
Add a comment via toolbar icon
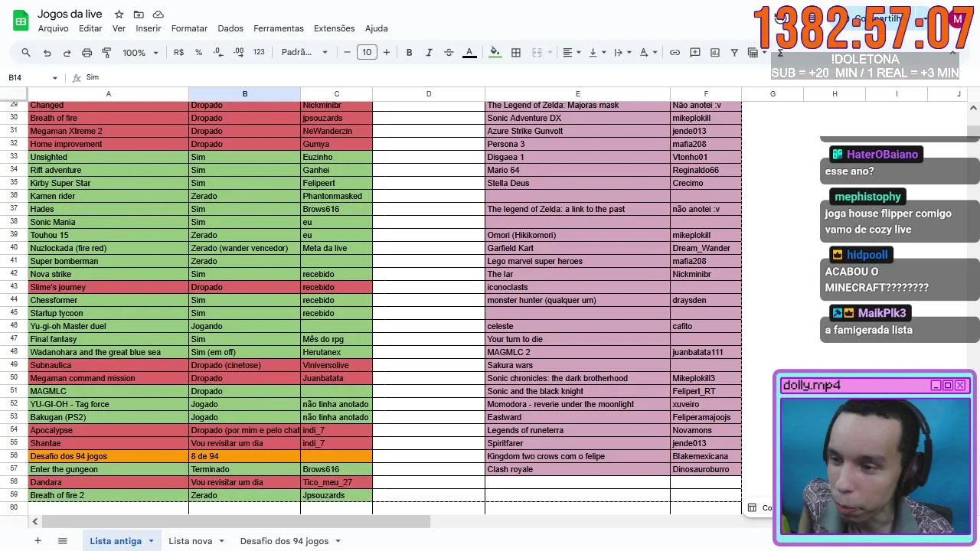click(695, 53)
